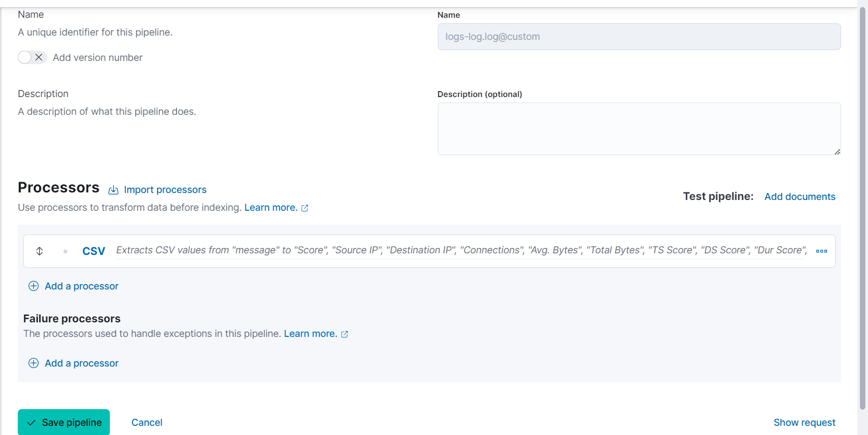Click the Save pipeline button
Viewport: 868px width, 435px height.
point(64,422)
